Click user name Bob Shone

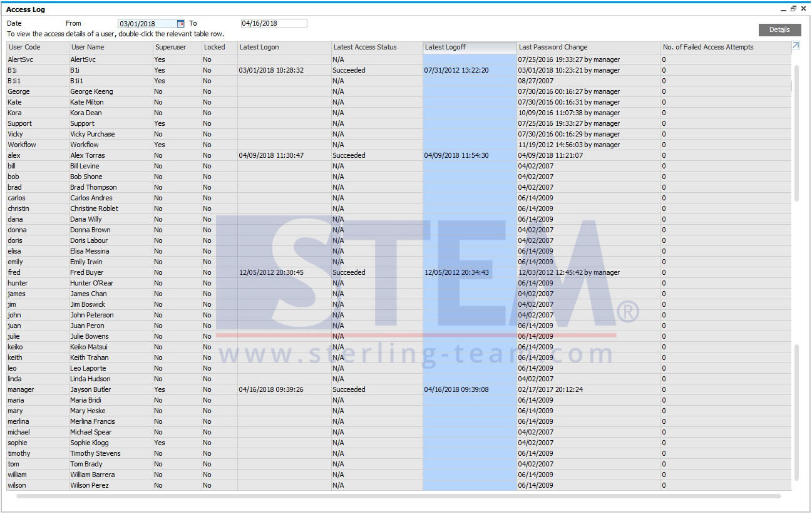[86, 177]
